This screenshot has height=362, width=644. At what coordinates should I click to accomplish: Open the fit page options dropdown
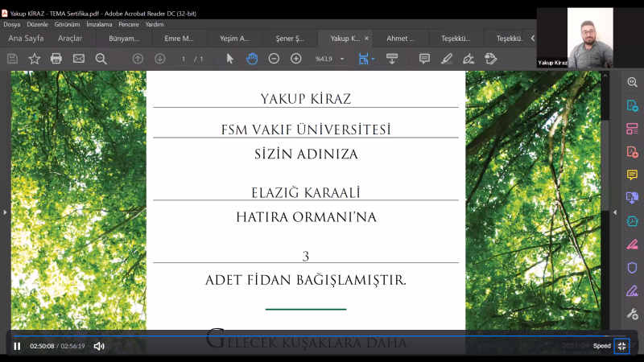[x=374, y=59]
